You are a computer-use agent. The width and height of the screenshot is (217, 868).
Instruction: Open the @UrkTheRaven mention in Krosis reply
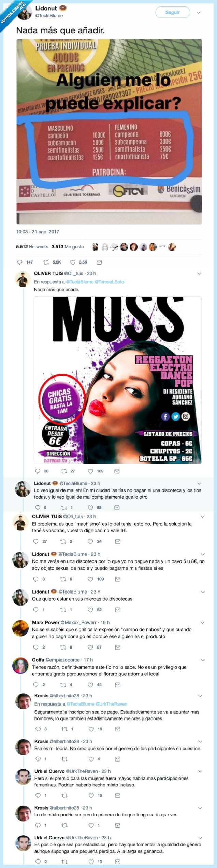[x=111, y=704]
